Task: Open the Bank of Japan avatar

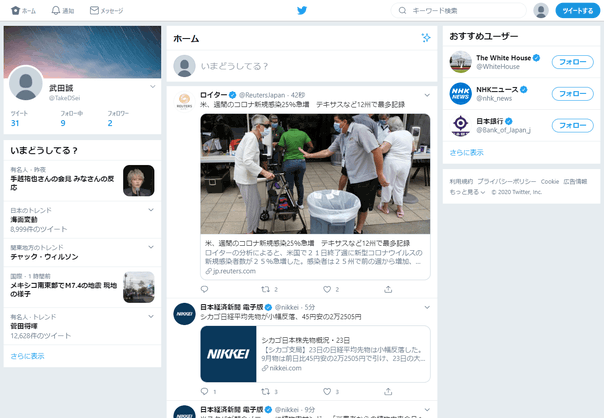Action: 460,126
